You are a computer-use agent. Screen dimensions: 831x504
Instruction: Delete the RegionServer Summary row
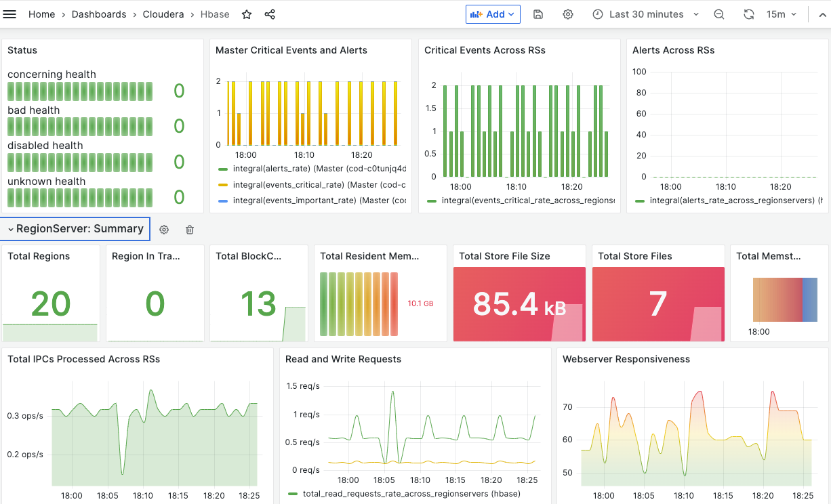tap(190, 230)
